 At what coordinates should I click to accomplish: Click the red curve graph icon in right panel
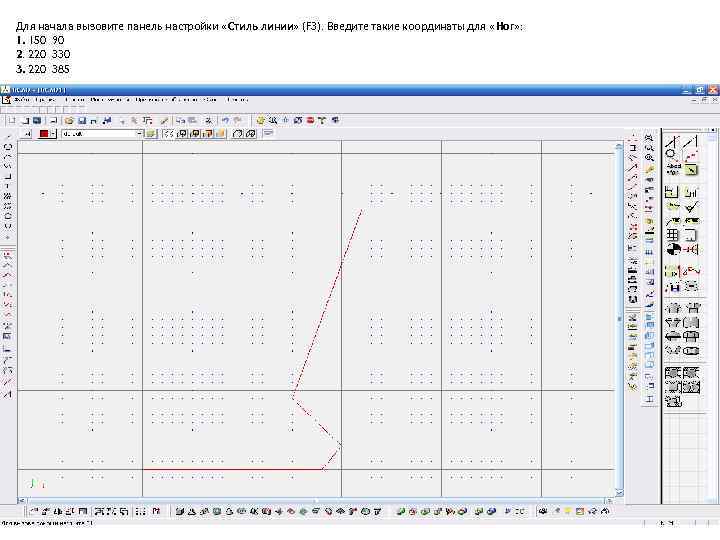pyautogui.click(x=692, y=271)
